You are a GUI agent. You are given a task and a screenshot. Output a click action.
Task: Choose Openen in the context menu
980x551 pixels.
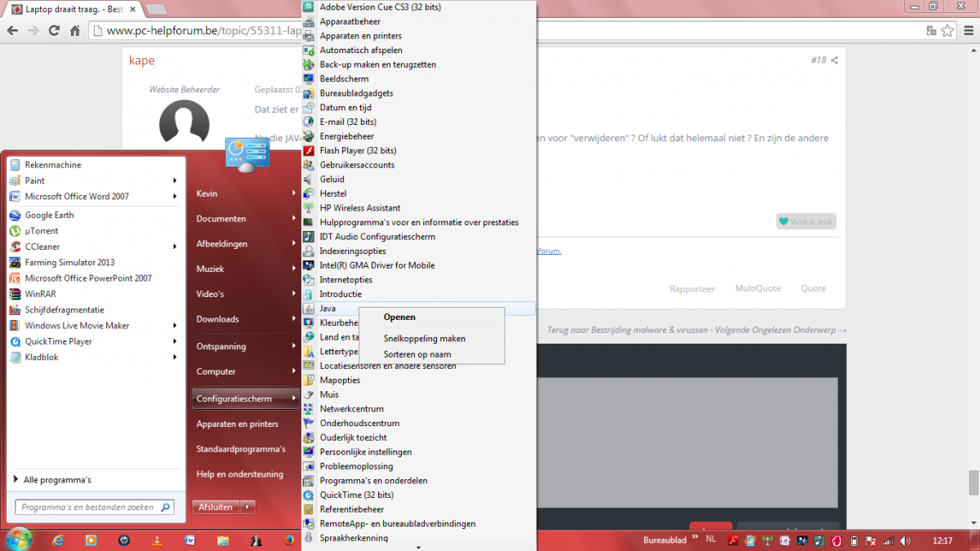pyautogui.click(x=399, y=318)
